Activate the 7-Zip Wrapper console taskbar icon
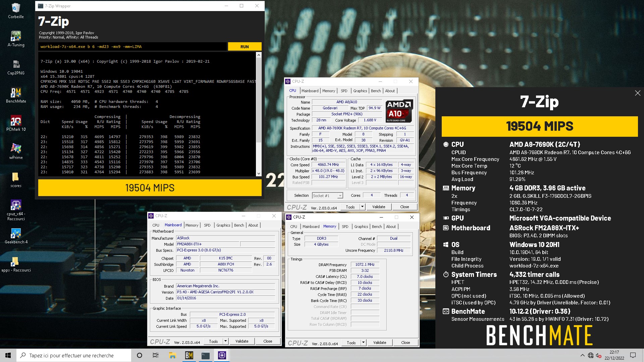 pyautogui.click(x=205, y=355)
